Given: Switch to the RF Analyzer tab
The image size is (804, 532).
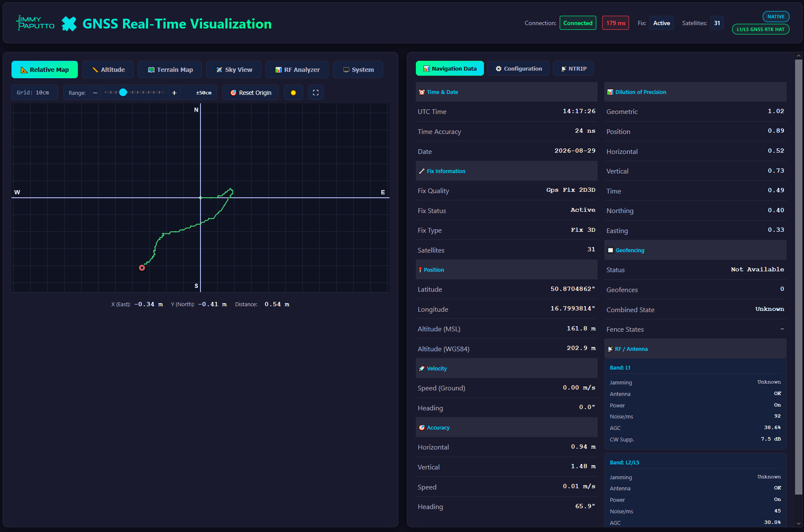Looking at the screenshot, I should (297, 70).
